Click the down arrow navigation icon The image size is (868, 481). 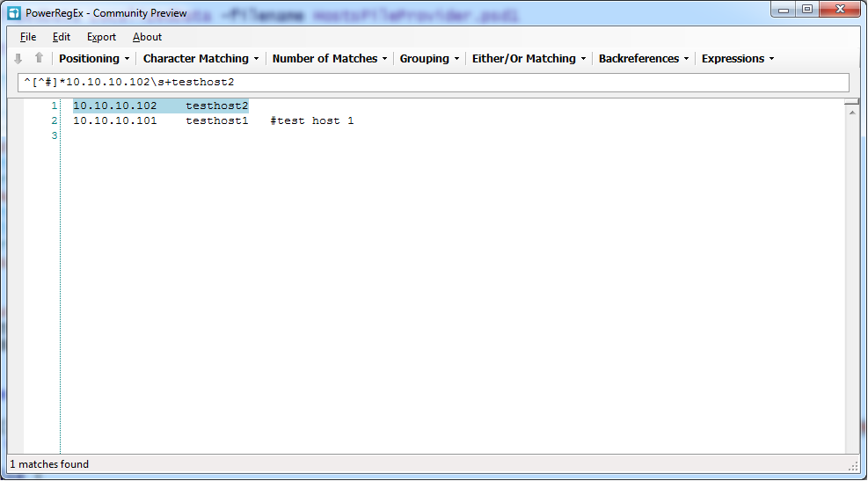pyautogui.click(x=18, y=58)
